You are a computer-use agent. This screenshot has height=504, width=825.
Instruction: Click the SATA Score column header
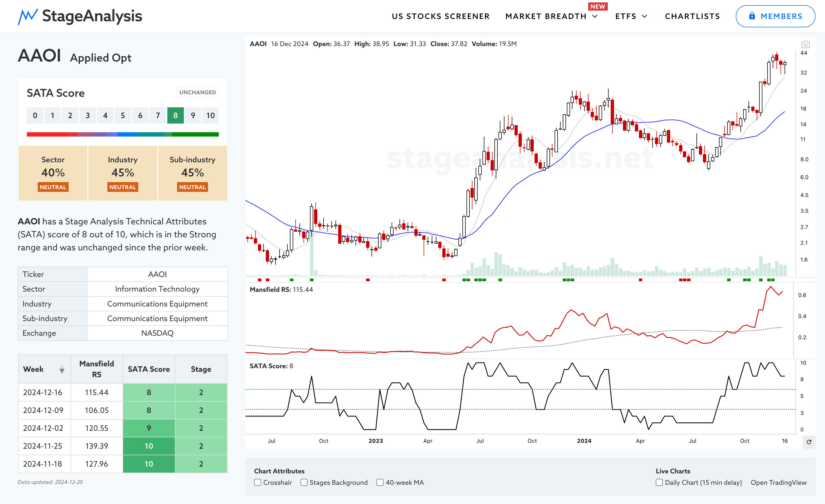[149, 369]
